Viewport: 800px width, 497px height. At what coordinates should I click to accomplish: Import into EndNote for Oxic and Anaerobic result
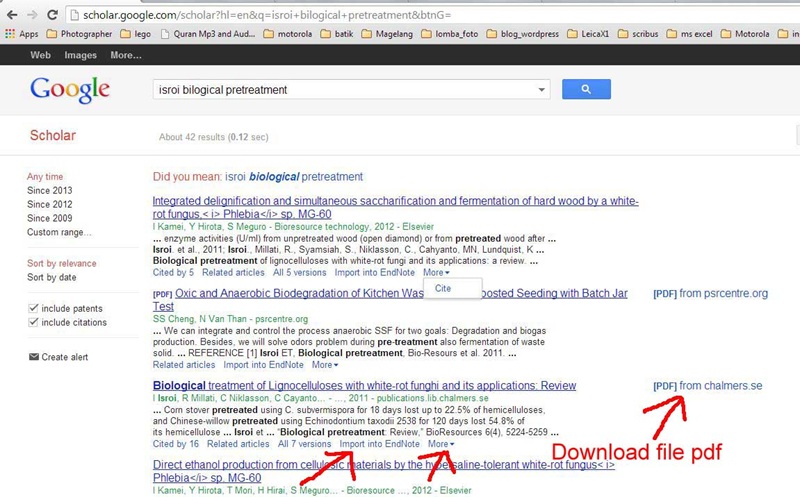pyautogui.click(x=263, y=365)
